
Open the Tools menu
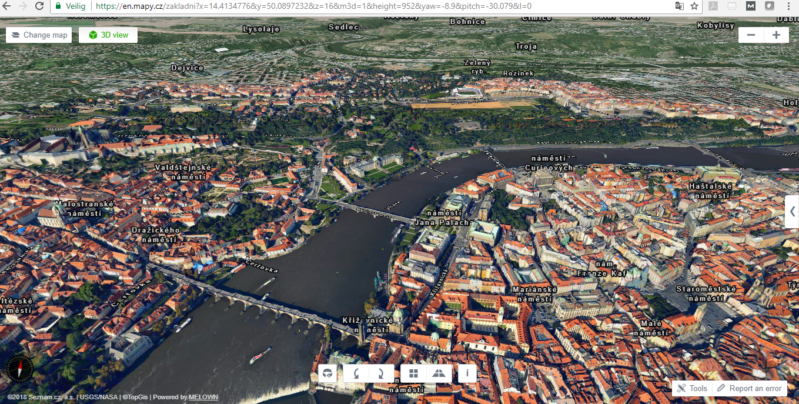[x=691, y=388]
